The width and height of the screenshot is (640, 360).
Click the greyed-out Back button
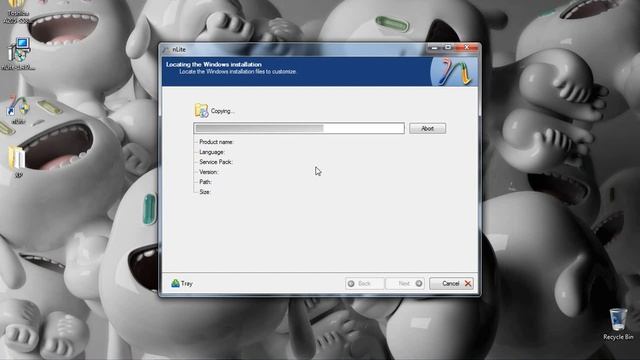point(364,283)
